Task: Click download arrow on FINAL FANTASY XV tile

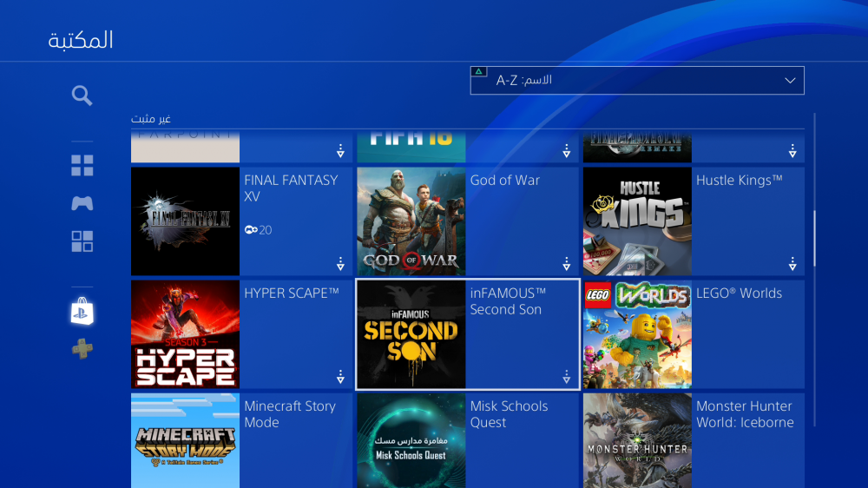Action: (x=340, y=264)
